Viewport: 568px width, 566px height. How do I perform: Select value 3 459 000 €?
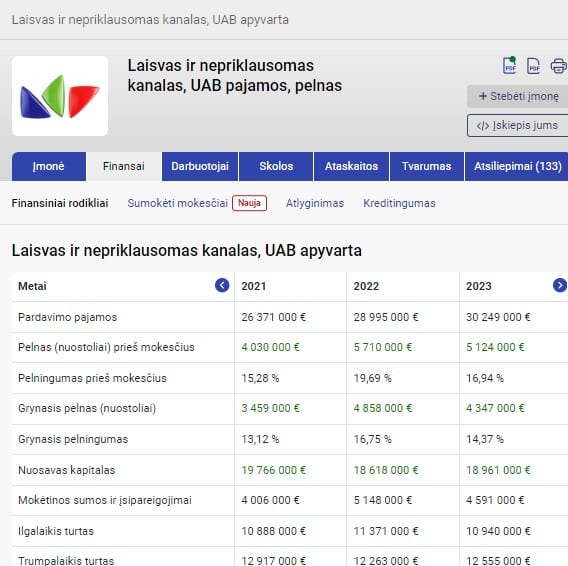click(271, 408)
